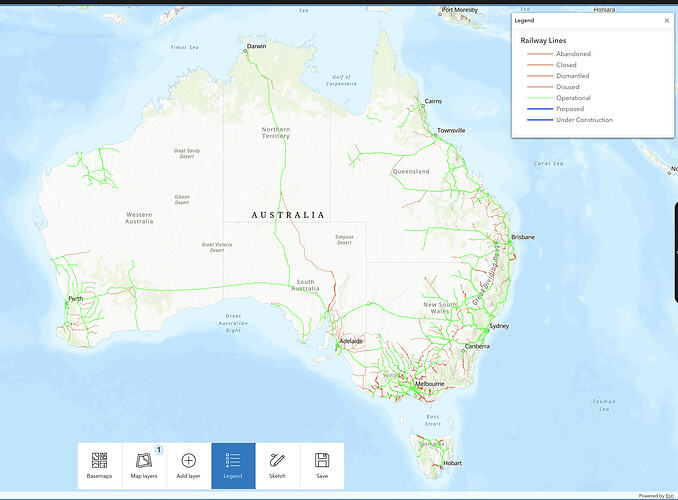
Task: Click the Melbourne city label
Action: pyautogui.click(x=429, y=384)
